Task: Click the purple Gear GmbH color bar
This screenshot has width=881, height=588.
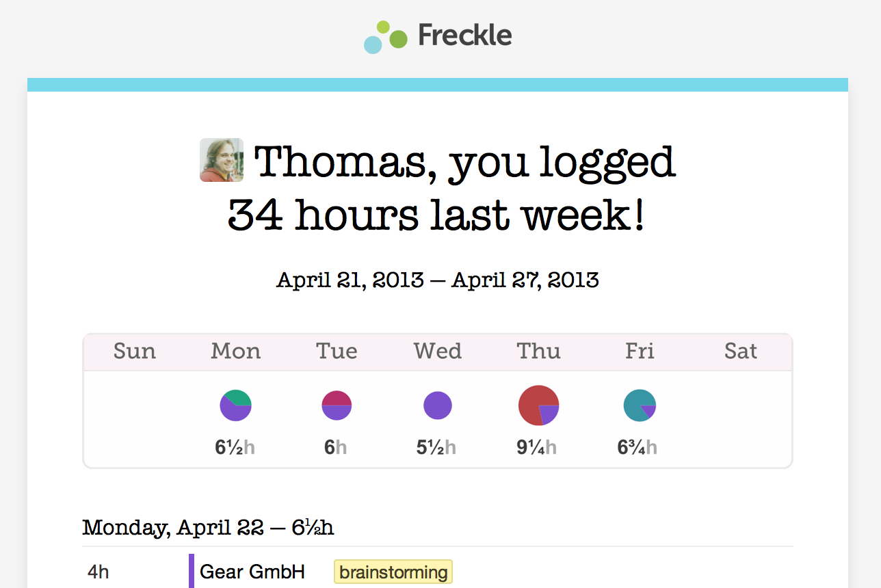Action: [192, 571]
